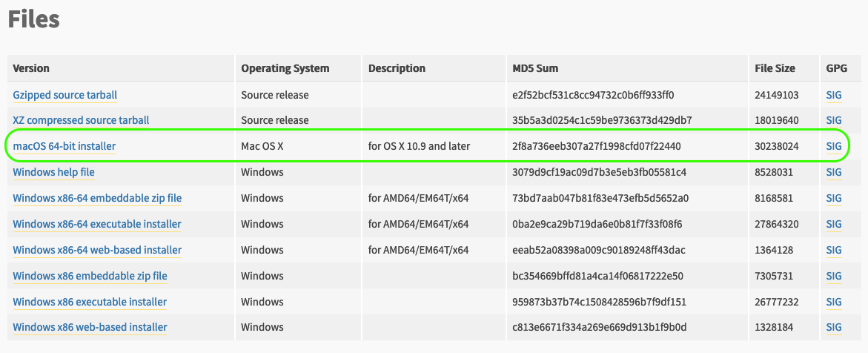Viewport: 868px width, 353px height.
Task: Download Windows x86-64 embeddable zip file
Action: point(97,198)
